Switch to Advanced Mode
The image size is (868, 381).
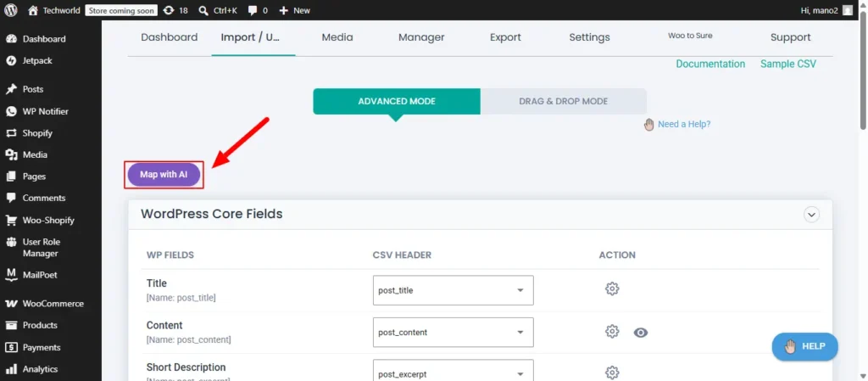397,101
